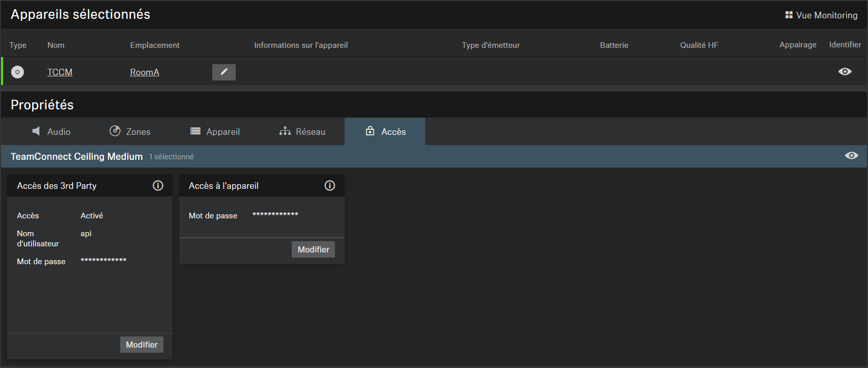Viewport: 868px width, 368px height.
Task: Sort by the Type column header
Action: click(x=18, y=45)
